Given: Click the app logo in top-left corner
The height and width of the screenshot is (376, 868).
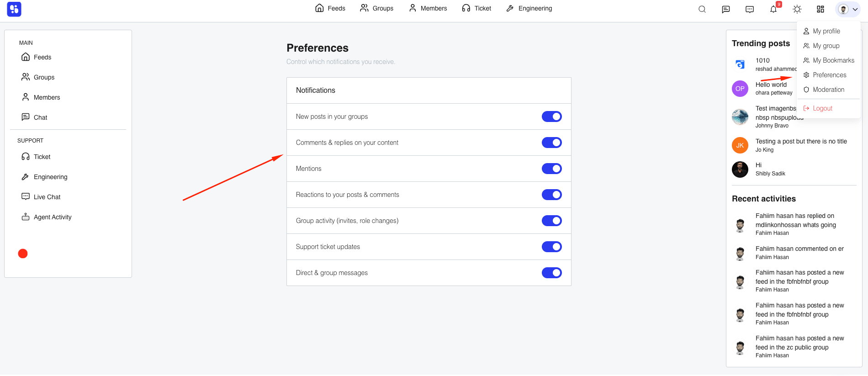Looking at the screenshot, I should (14, 9).
